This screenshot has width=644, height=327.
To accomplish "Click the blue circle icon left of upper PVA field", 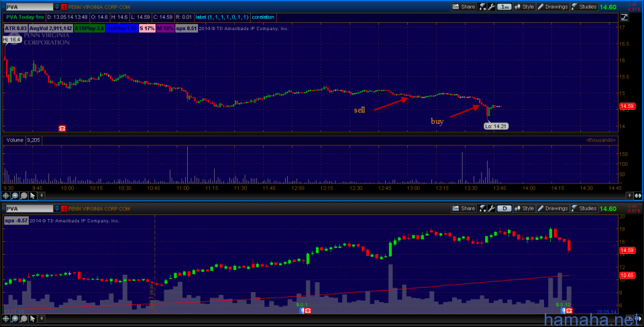I will (x=3, y=7).
